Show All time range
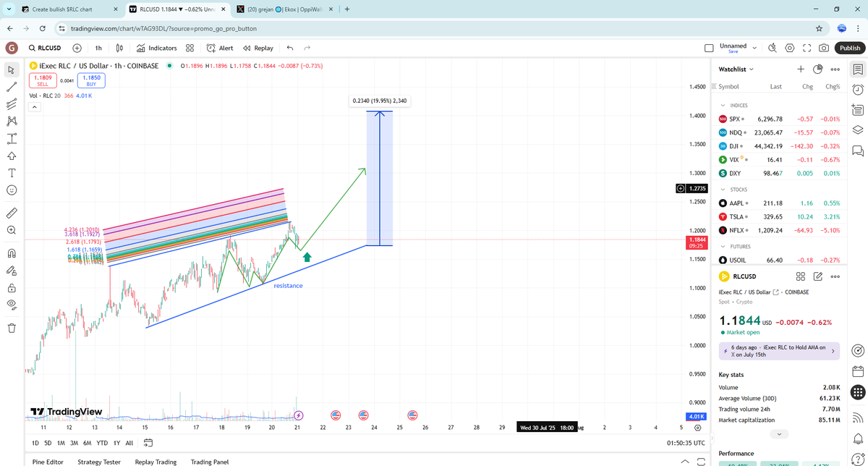This screenshot has height=466, width=868. coord(129,443)
